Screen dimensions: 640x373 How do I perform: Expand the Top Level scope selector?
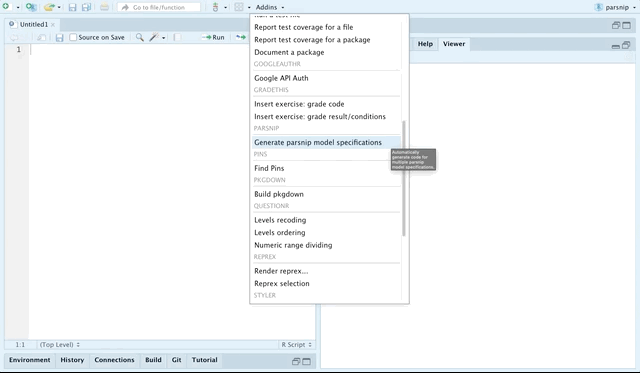pos(60,345)
